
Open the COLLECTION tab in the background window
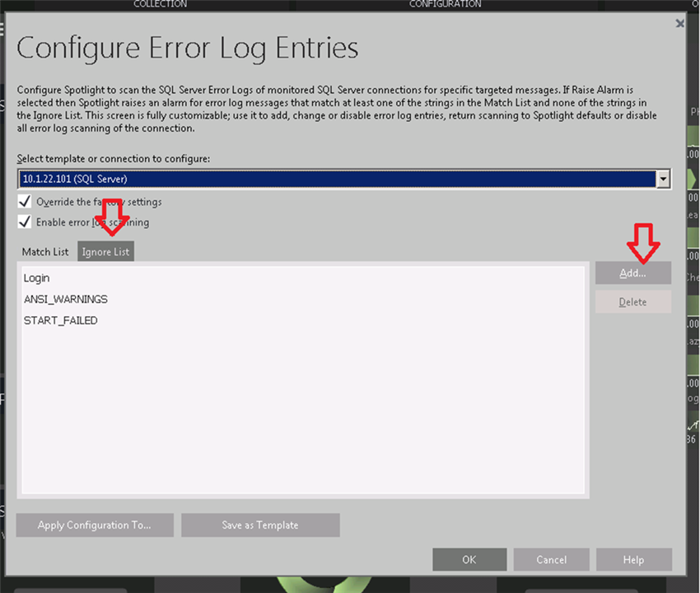click(x=161, y=4)
